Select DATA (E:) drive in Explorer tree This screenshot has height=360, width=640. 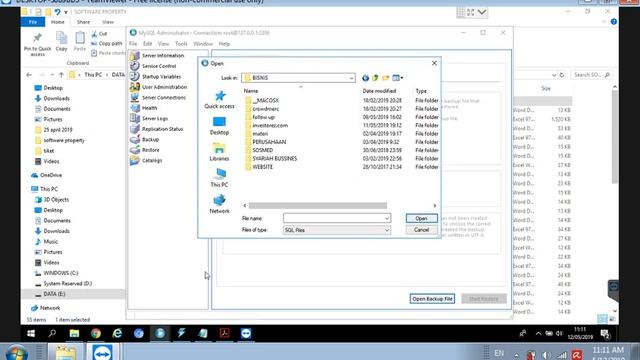pyautogui.click(x=54, y=294)
